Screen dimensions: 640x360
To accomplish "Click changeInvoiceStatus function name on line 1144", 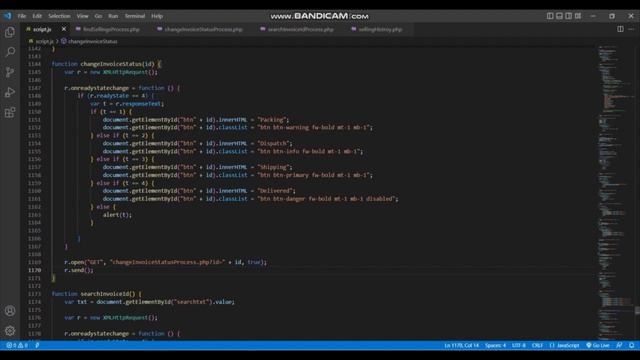I will pyautogui.click(x=111, y=64).
